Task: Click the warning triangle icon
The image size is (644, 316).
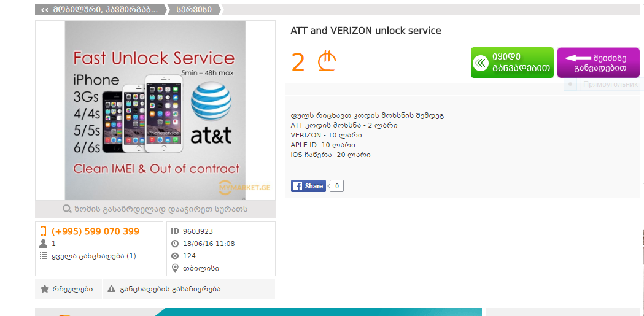Action: click(111, 289)
